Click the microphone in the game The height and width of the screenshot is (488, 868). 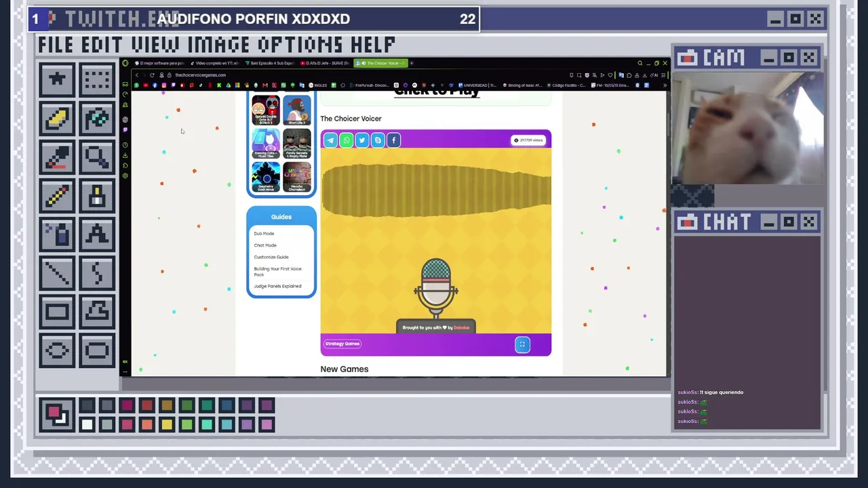pos(436,288)
